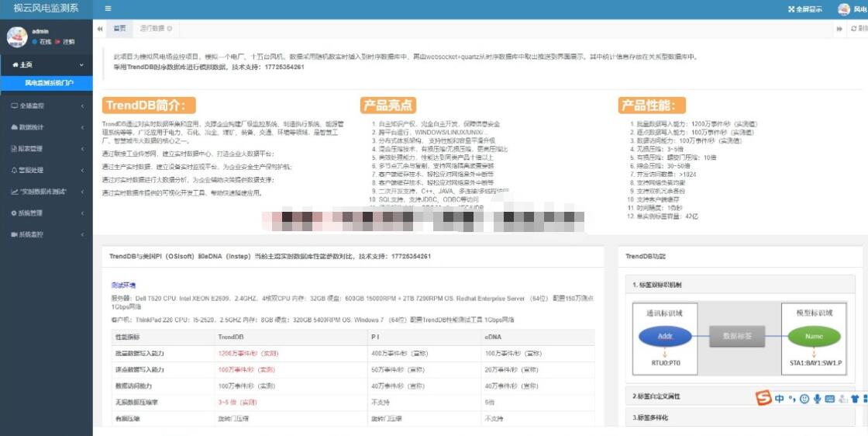Screen dimensions: 868x436
Task: Click the refresh 刷新 button icon
Action: click(853, 28)
